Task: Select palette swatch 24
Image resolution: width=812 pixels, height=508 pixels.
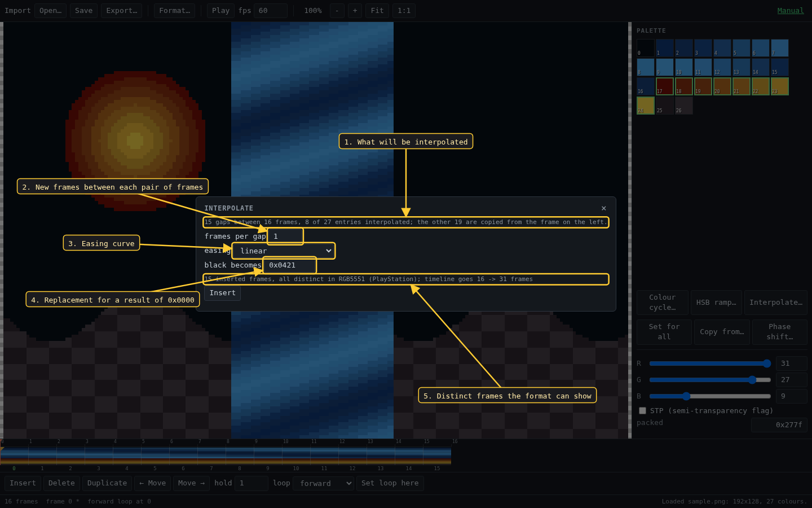Action: click(646, 106)
